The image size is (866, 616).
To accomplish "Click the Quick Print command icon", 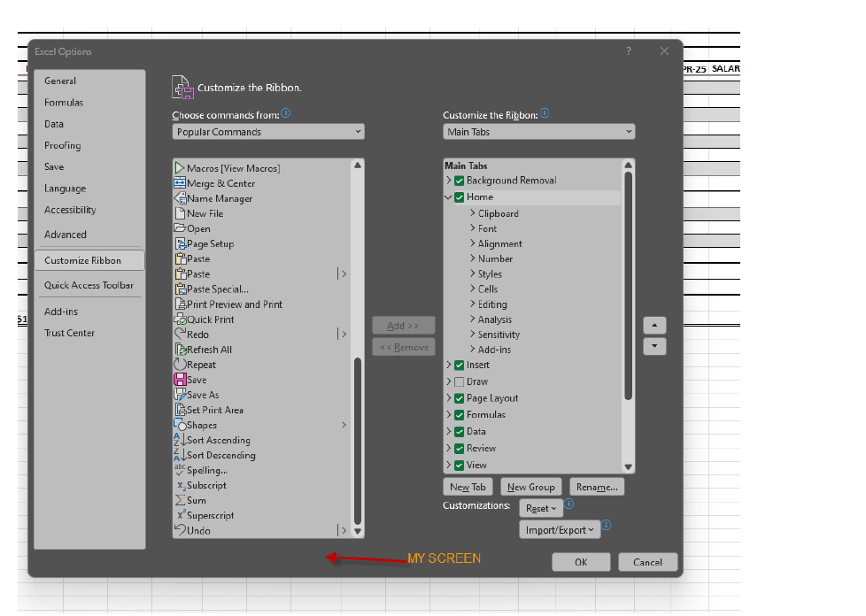I will point(180,319).
